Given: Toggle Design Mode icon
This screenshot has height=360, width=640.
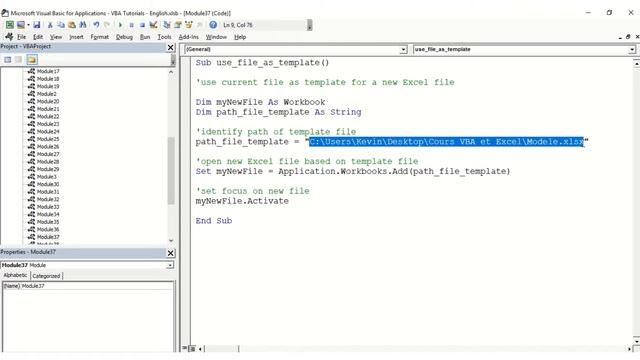Looking at the screenshot, I should coord(153,25).
